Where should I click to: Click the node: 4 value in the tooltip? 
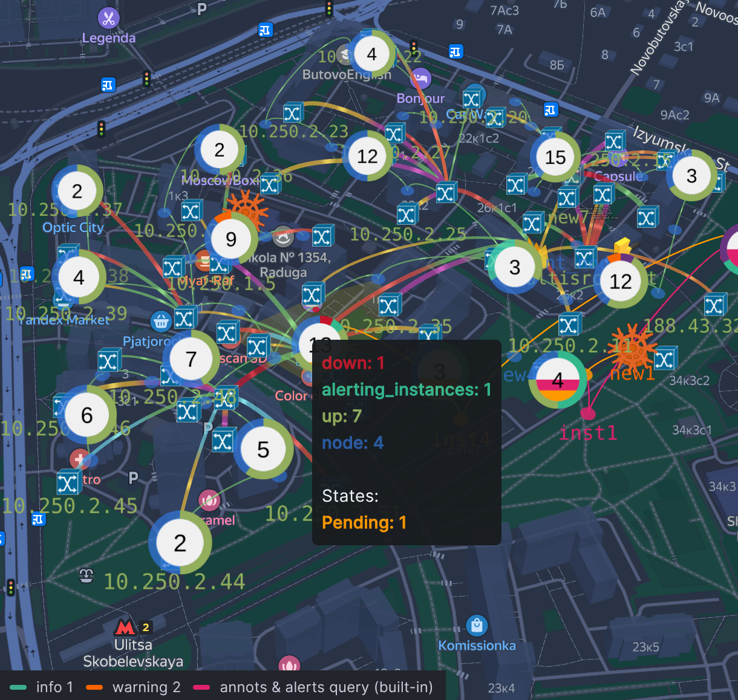(353, 442)
